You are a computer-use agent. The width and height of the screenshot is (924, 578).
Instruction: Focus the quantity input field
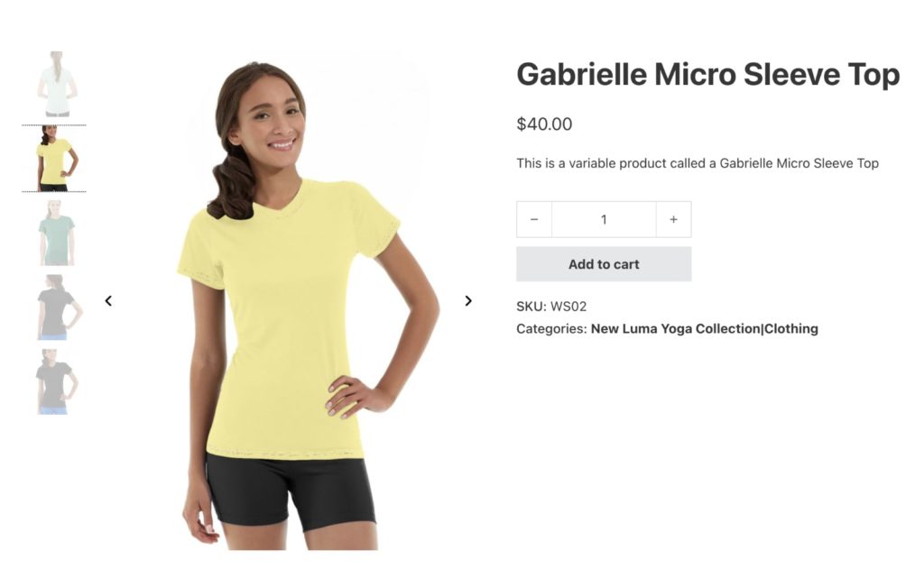coord(604,219)
